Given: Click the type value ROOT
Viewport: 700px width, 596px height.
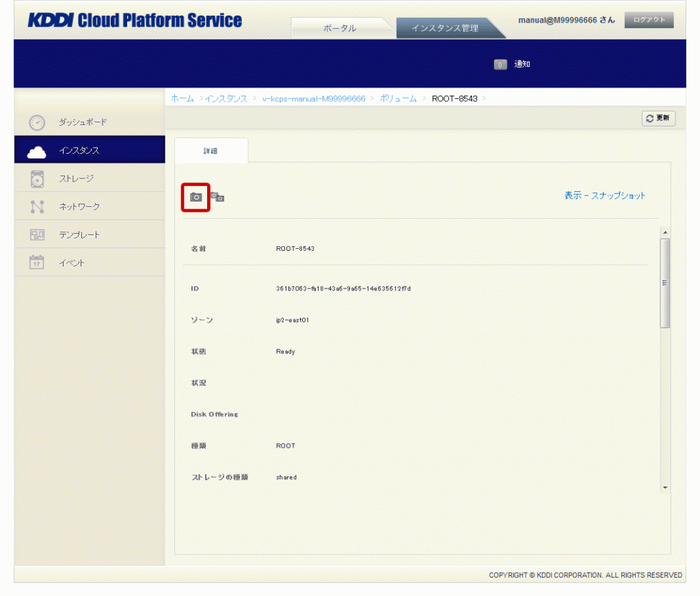Looking at the screenshot, I should (x=286, y=446).
